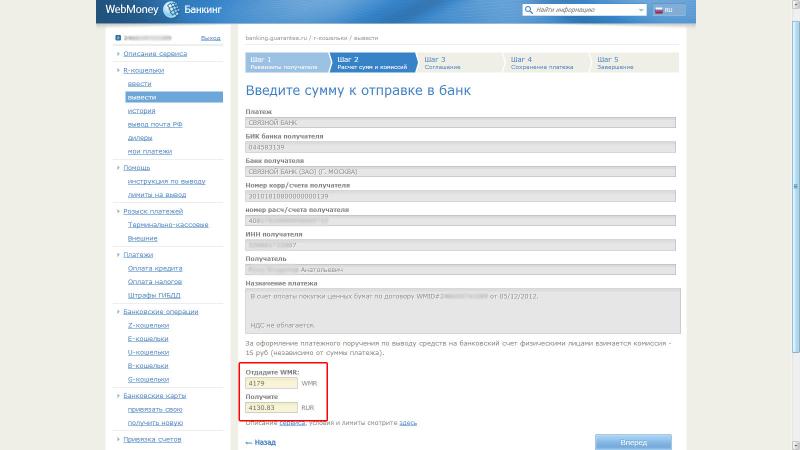The image size is (800, 450).
Task: Go back with the Назад link
Action: click(261, 442)
